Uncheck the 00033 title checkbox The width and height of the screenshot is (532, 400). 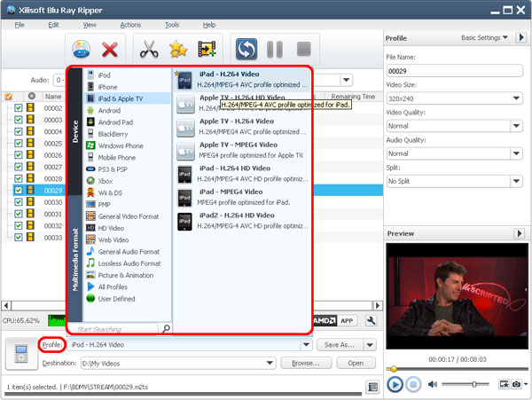click(19, 237)
